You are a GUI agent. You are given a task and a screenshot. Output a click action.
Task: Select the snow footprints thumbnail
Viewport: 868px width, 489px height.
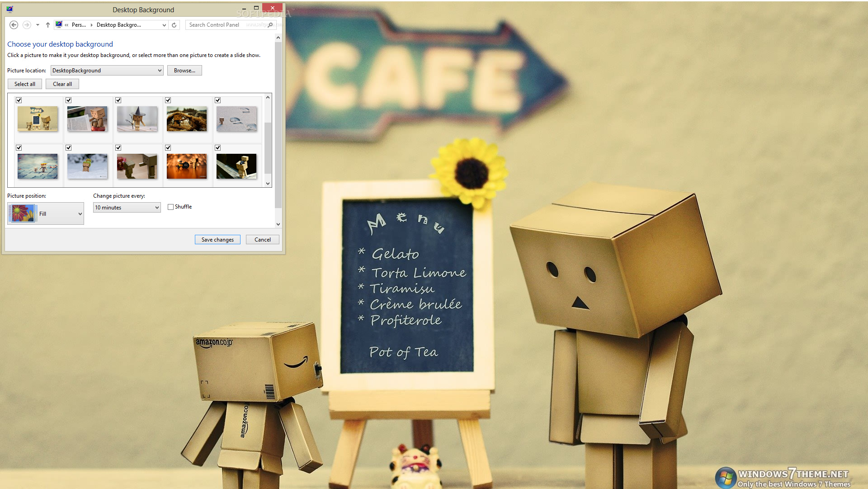click(236, 119)
